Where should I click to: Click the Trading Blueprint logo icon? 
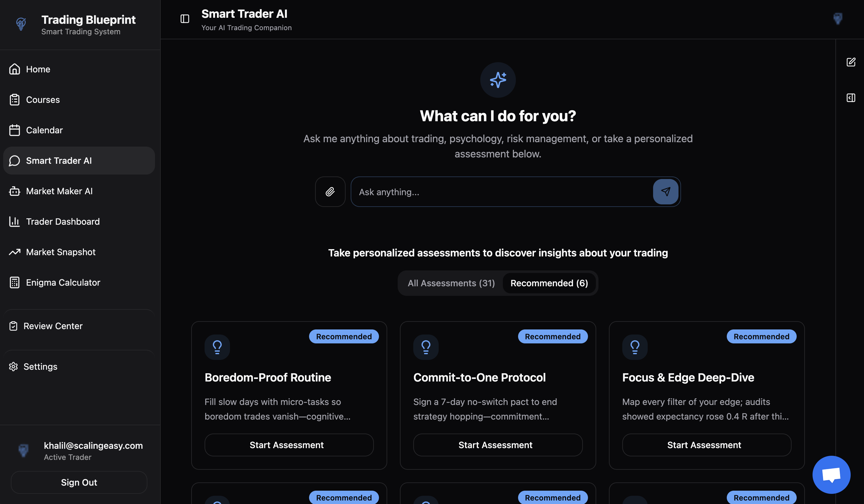point(21,24)
